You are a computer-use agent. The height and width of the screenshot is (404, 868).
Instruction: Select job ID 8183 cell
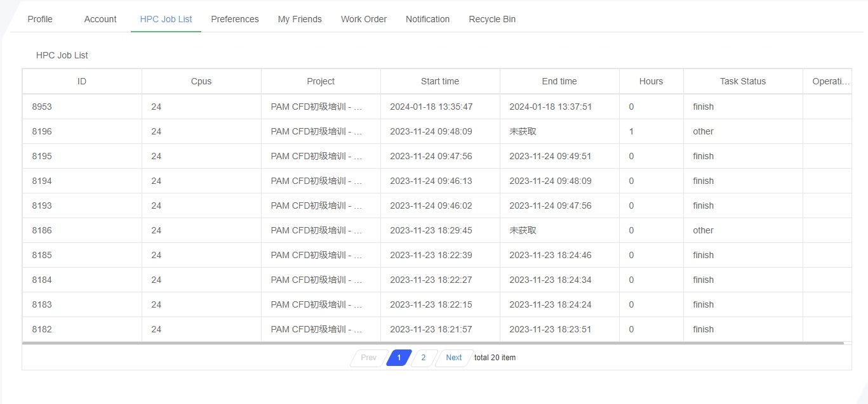pyautogui.click(x=82, y=304)
